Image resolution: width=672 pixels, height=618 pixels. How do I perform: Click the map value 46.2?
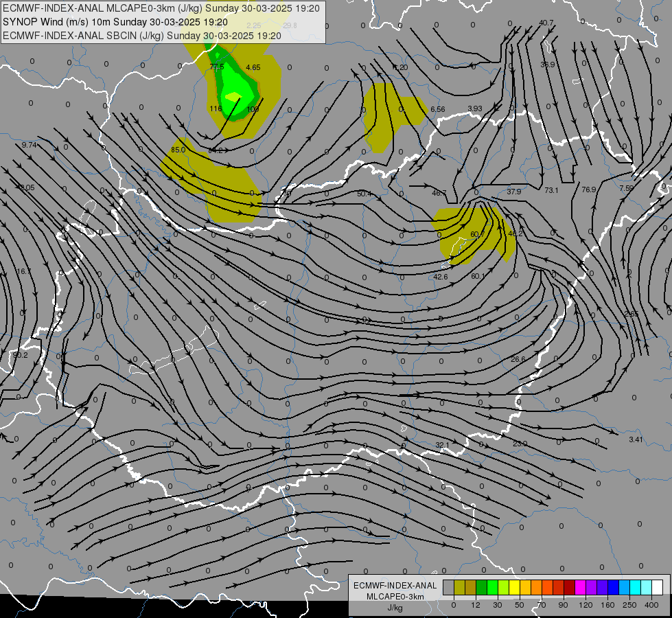point(515,233)
